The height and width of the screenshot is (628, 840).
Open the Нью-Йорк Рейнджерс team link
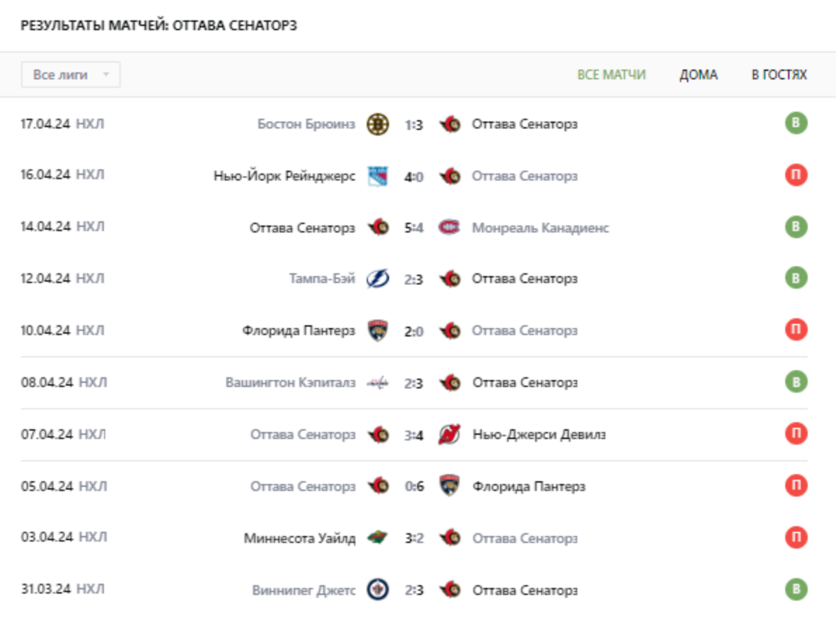[284, 176]
